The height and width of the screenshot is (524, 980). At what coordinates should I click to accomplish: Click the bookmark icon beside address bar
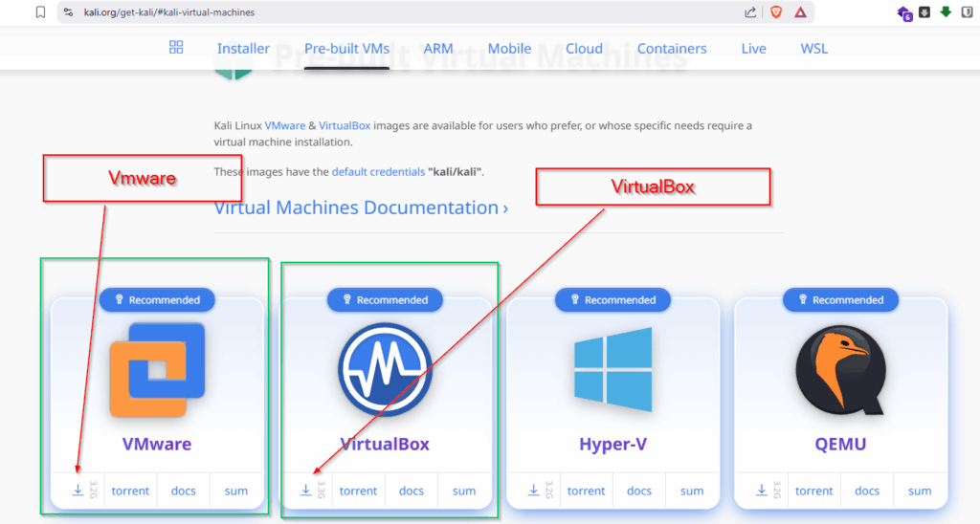point(40,12)
